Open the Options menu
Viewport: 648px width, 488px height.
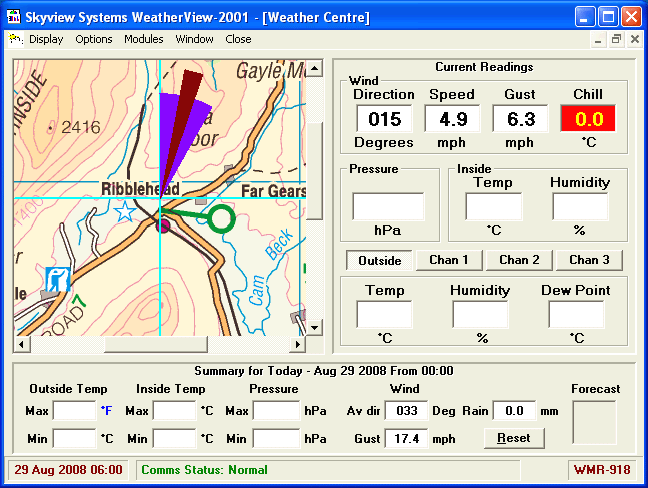(94, 39)
